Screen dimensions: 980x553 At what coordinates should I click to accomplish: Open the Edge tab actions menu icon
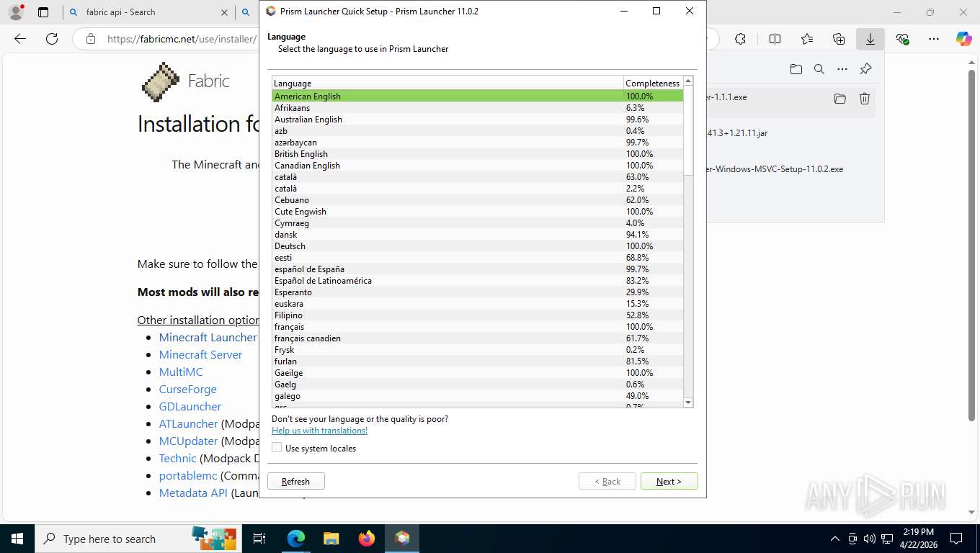(x=43, y=12)
